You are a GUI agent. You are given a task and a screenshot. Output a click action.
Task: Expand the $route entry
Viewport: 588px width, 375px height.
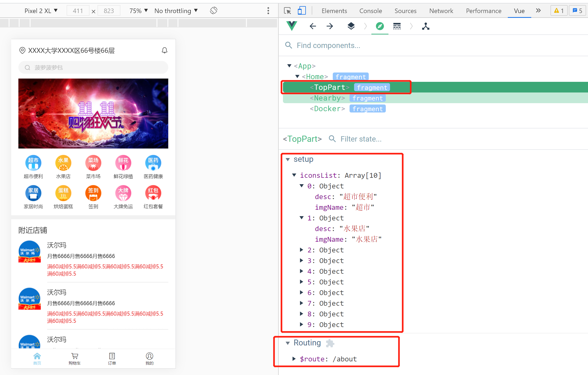[294, 359]
